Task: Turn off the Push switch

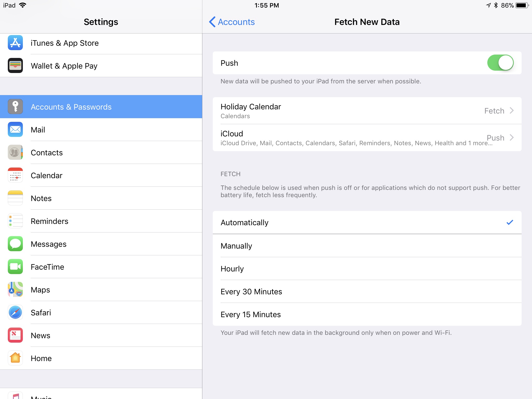Action: pos(500,63)
